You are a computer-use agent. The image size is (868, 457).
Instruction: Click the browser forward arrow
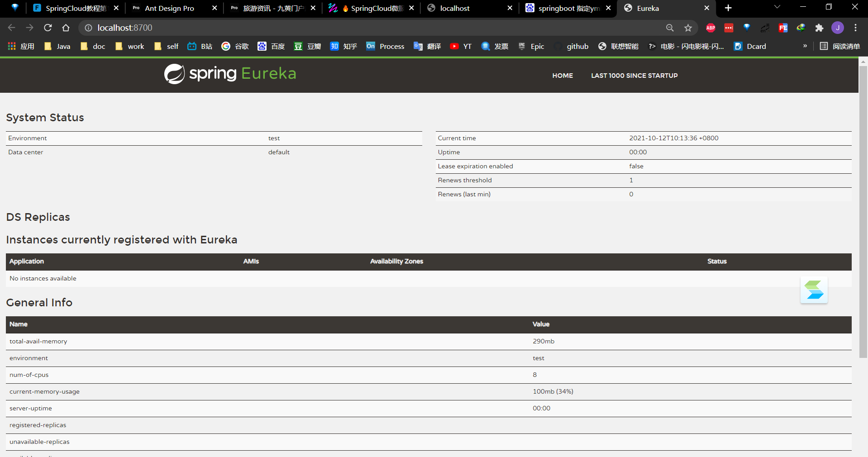point(30,28)
